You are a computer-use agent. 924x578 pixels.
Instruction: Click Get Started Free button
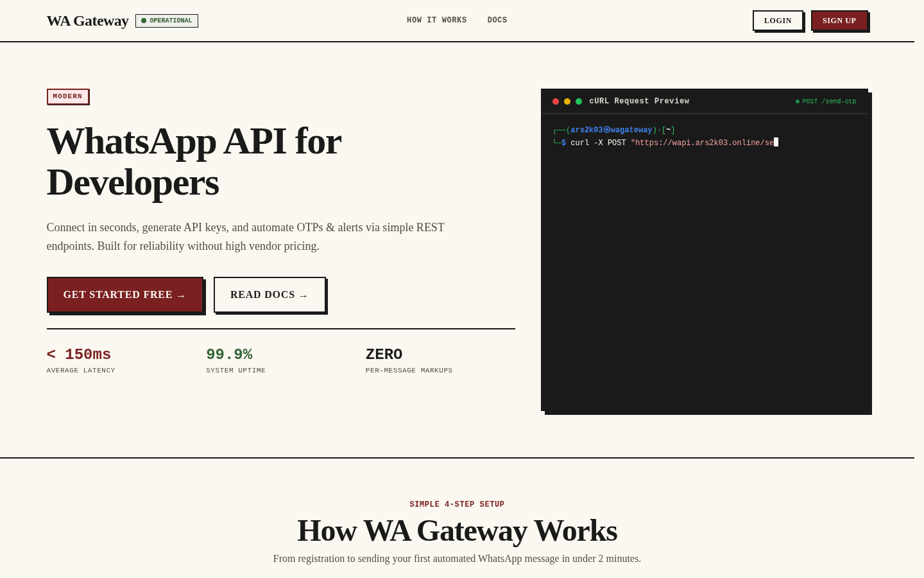coord(125,295)
